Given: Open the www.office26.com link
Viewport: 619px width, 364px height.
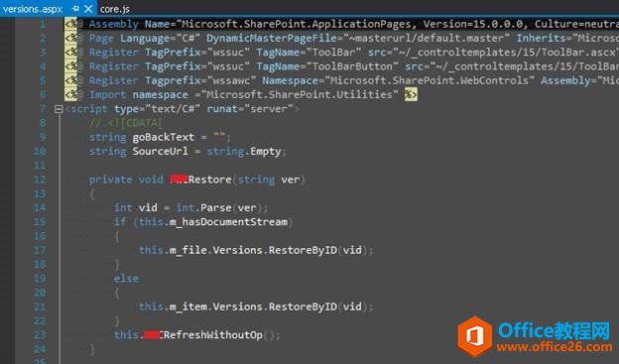Looking at the screenshot, I should 555,347.
